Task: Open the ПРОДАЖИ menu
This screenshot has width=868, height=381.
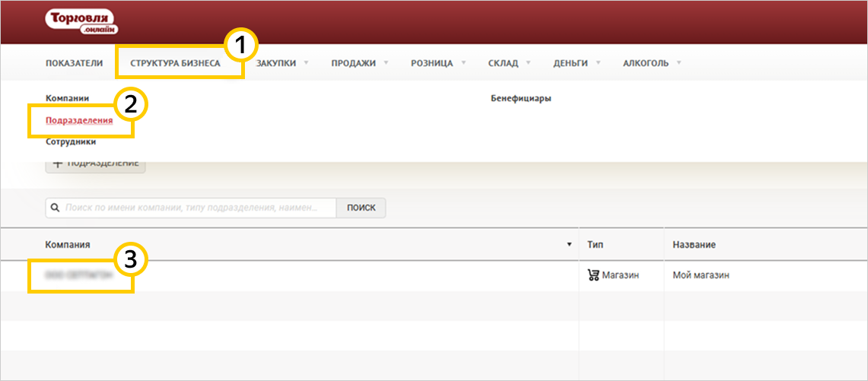Action: (353, 63)
